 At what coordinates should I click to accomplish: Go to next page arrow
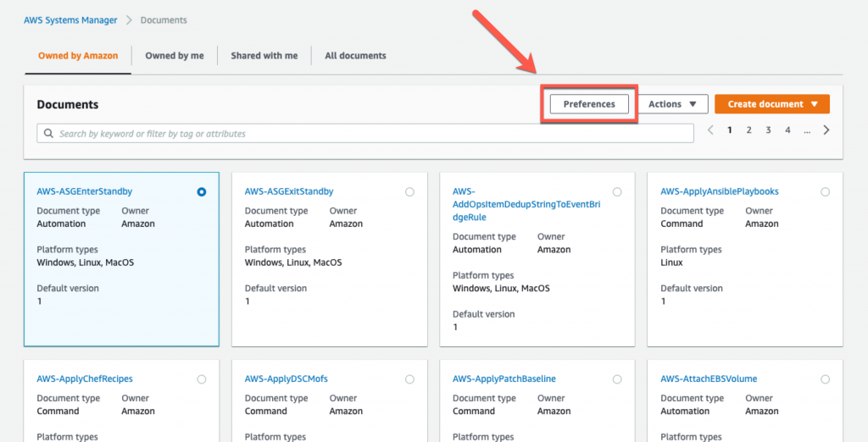(826, 130)
